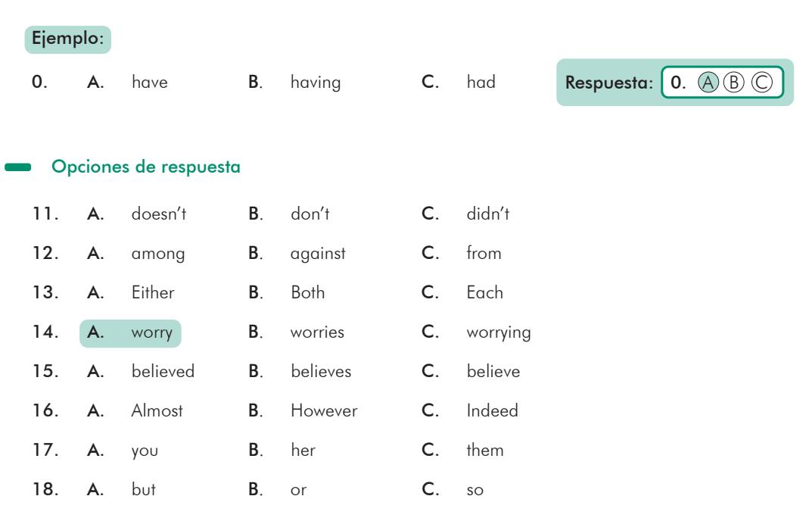Select 'among' for question 12

(x=154, y=254)
